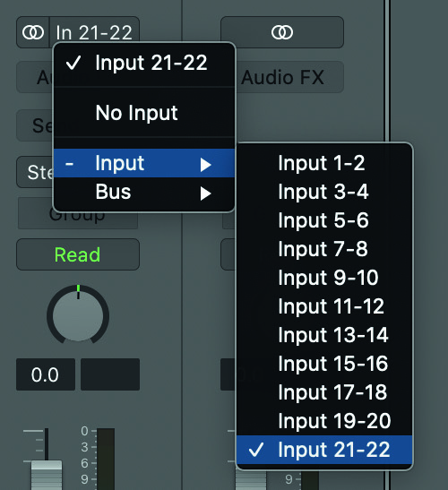This screenshot has height=490, width=448.
Task: Click empty peak level display box
Action: point(110,374)
